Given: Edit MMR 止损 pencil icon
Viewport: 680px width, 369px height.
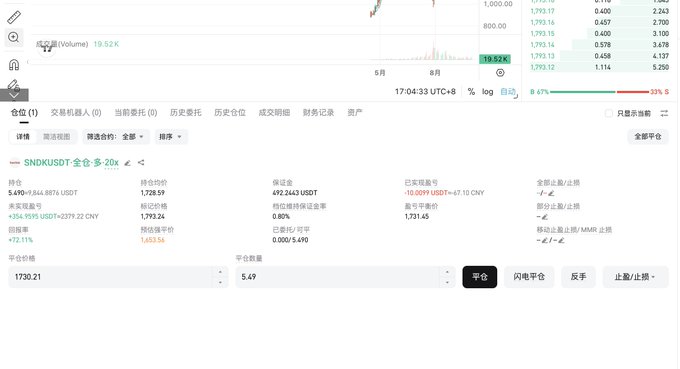Looking at the screenshot, I should (x=561, y=240).
